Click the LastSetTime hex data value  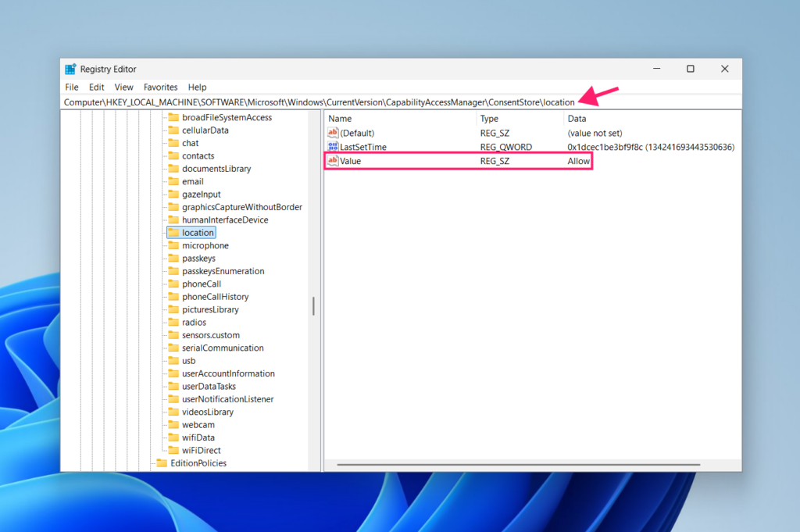(651, 147)
